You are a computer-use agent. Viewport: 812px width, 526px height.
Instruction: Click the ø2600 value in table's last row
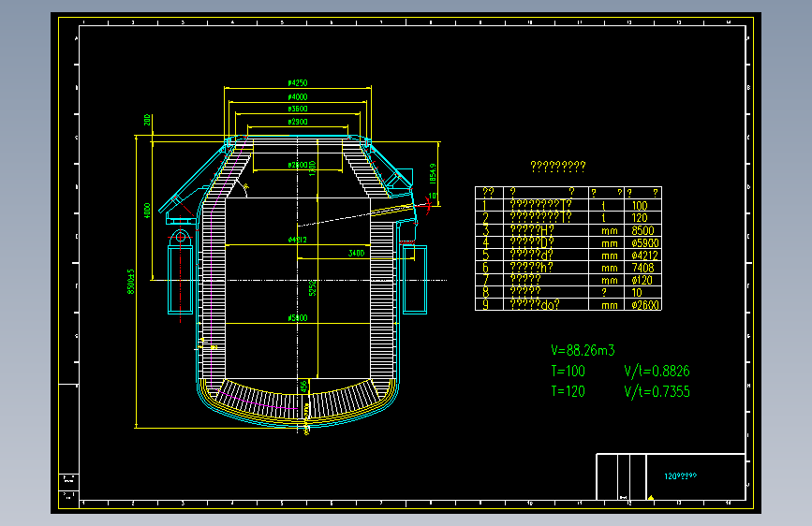coord(645,305)
